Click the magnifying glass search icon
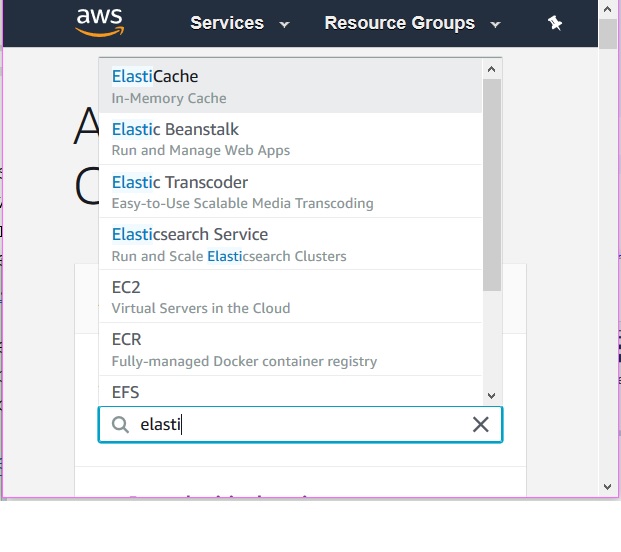The height and width of the screenshot is (552, 621). (x=120, y=425)
